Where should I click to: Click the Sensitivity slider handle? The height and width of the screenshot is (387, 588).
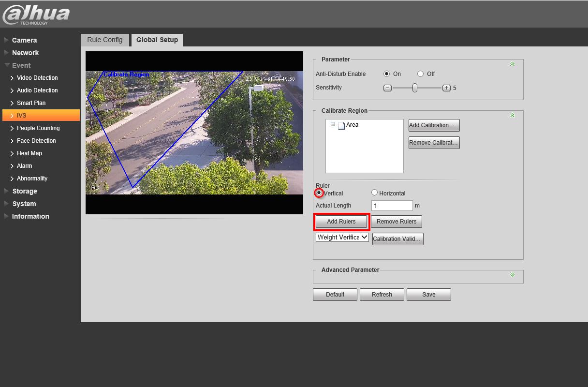pos(414,88)
